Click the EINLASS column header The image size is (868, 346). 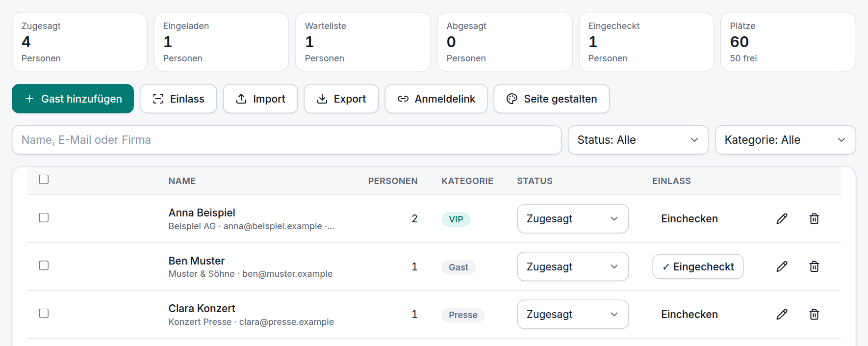671,181
